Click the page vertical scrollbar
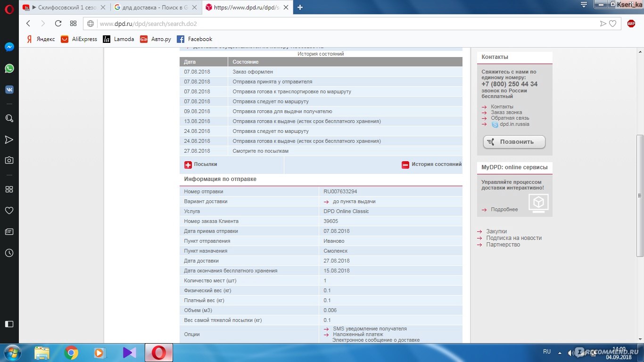Screen dimensions: 644x362 tap(640, 195)
